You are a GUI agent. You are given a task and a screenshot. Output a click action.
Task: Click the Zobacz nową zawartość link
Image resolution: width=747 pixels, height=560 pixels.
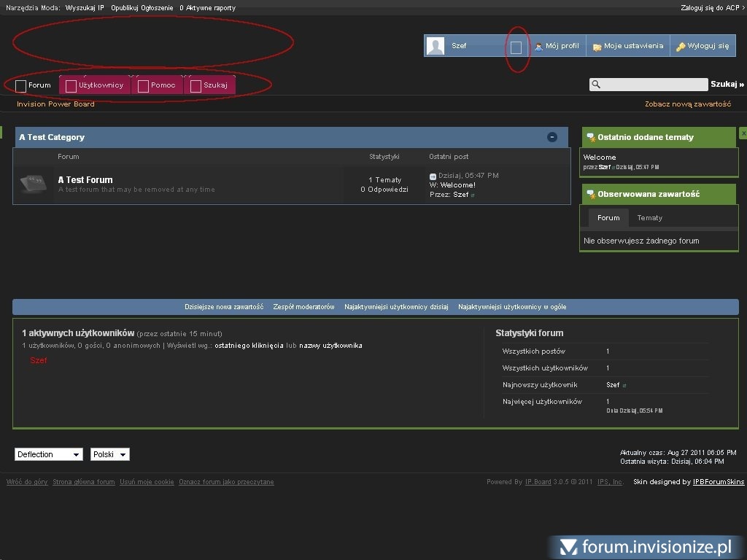tap(687, 104)
